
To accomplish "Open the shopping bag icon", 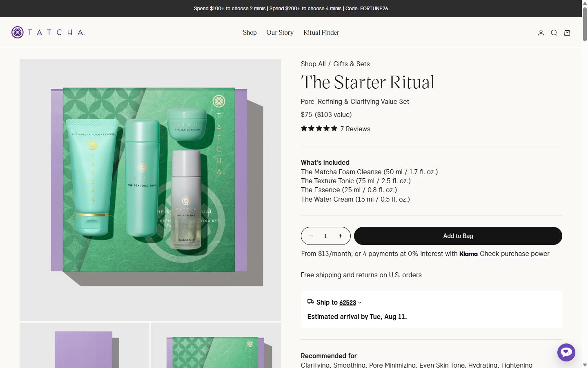I will [567, 33].
